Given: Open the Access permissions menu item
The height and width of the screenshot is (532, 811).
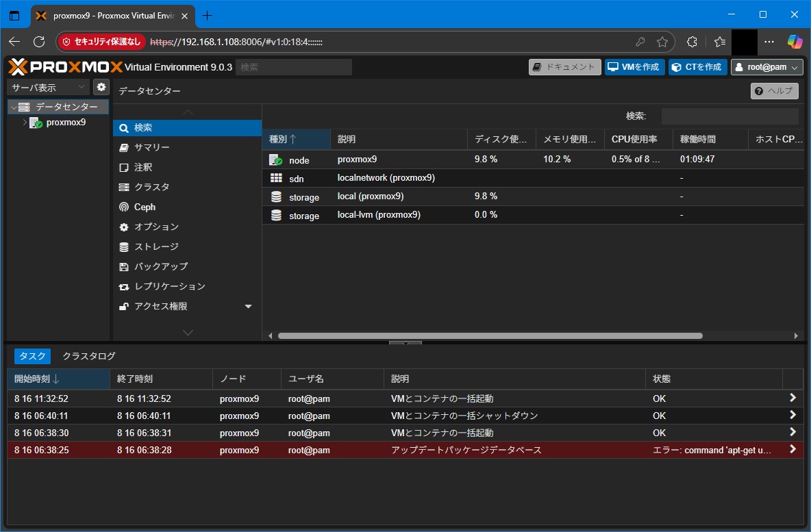Looking at the screenshot, I should tap(187, 307).
